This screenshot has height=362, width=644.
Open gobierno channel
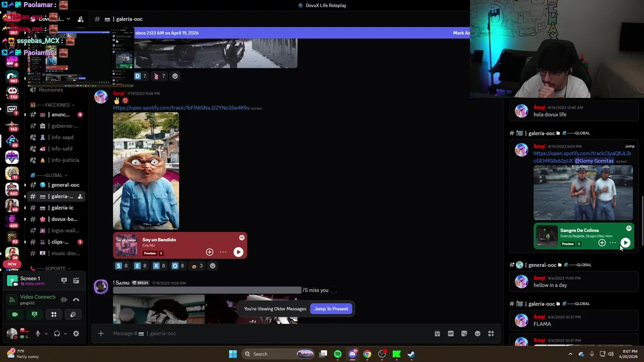(56, 126)
